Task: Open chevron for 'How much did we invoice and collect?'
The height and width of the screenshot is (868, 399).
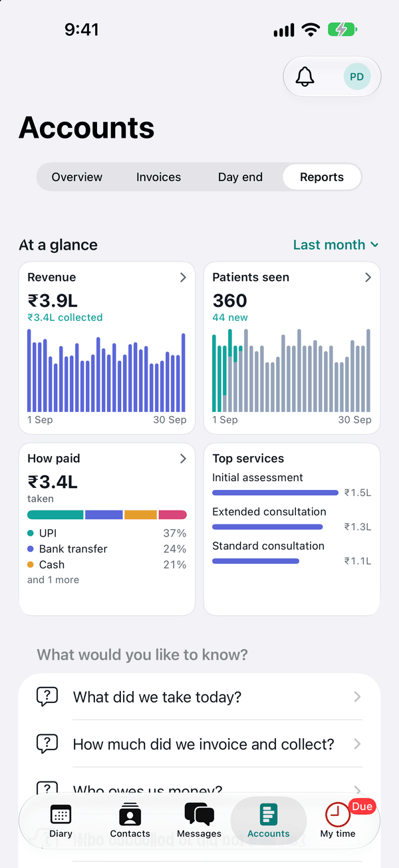Action: 357,744
